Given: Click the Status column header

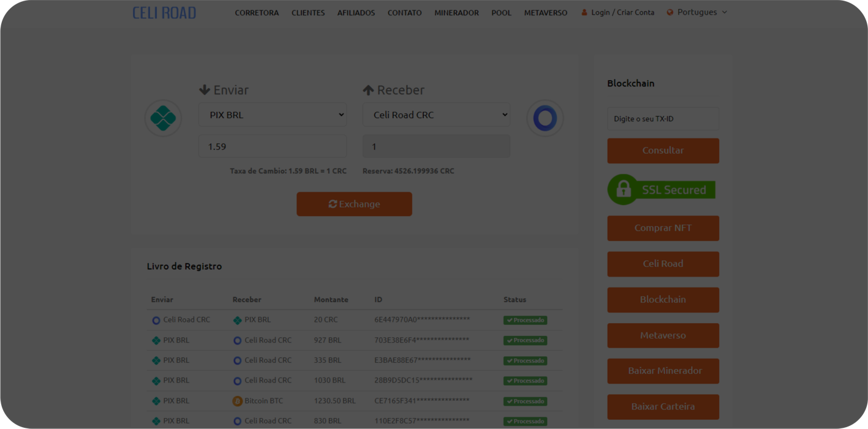Looking at the screenshot, I should (x=515, y=299).
